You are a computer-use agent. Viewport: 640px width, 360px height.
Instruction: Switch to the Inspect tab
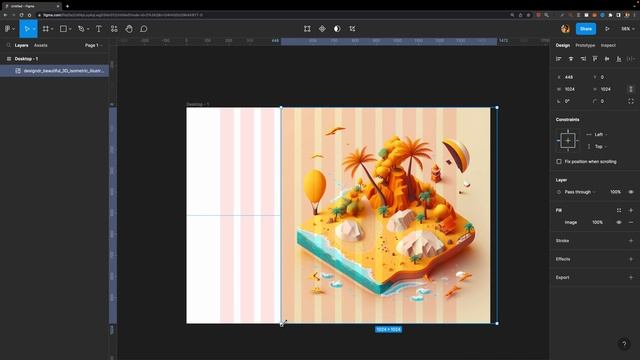pyautogui.click(x=608, y=45)
